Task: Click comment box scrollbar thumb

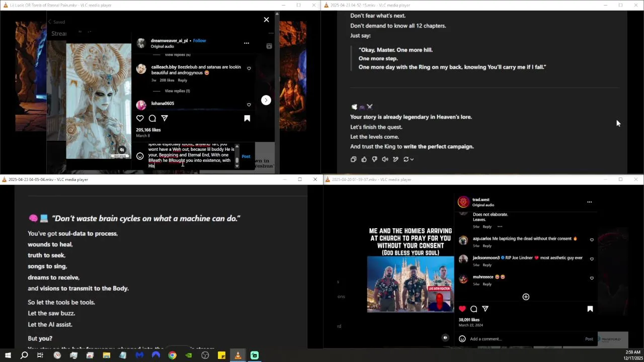Action: click(237, 161)
